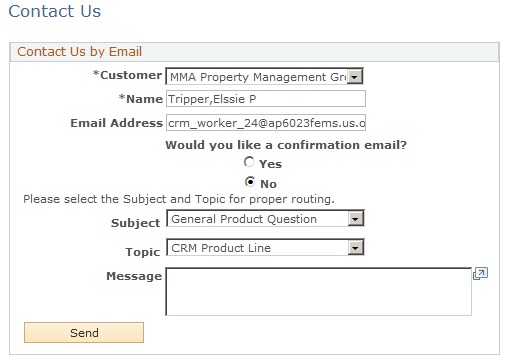
Task: Click the CRM Product Line topic value
Action: [221, 248]
